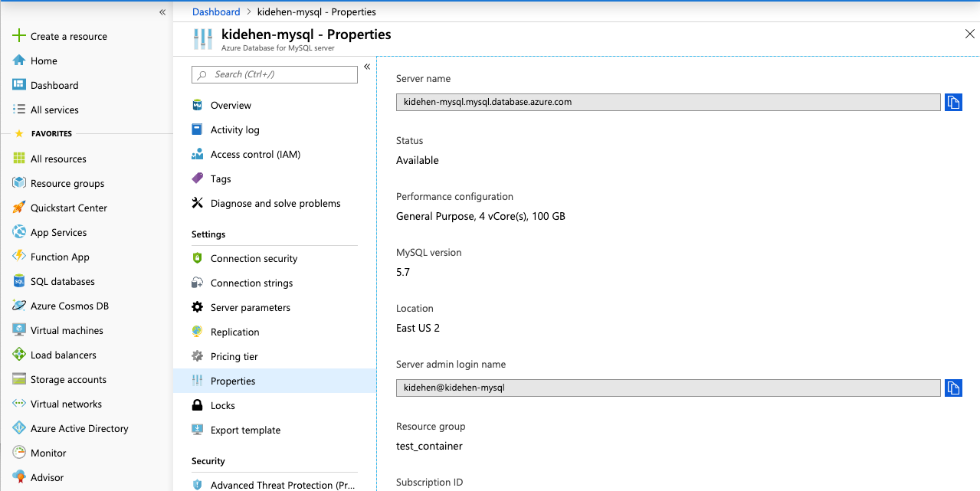Click the Locks padlock icon
Image resolution: width=980 pixels, height=491 pixels.
[x=197, y=405]
